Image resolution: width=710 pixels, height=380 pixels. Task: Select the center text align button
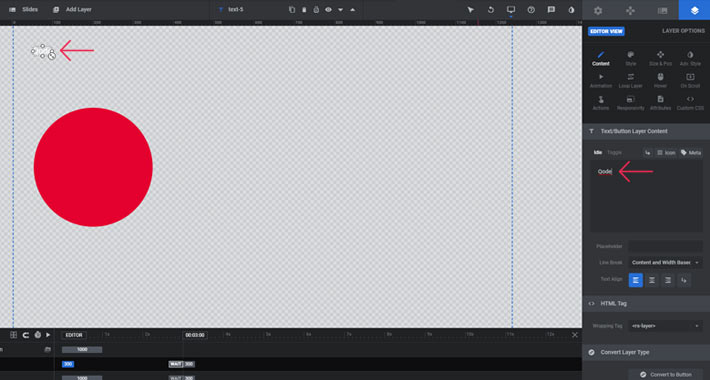(x=652, y=280)
